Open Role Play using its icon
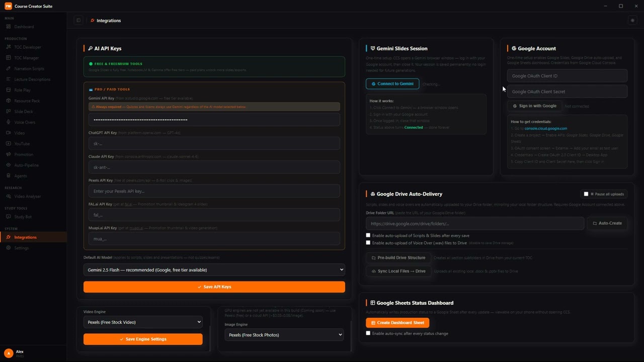The image size is (644, 362). click(9, 90)
